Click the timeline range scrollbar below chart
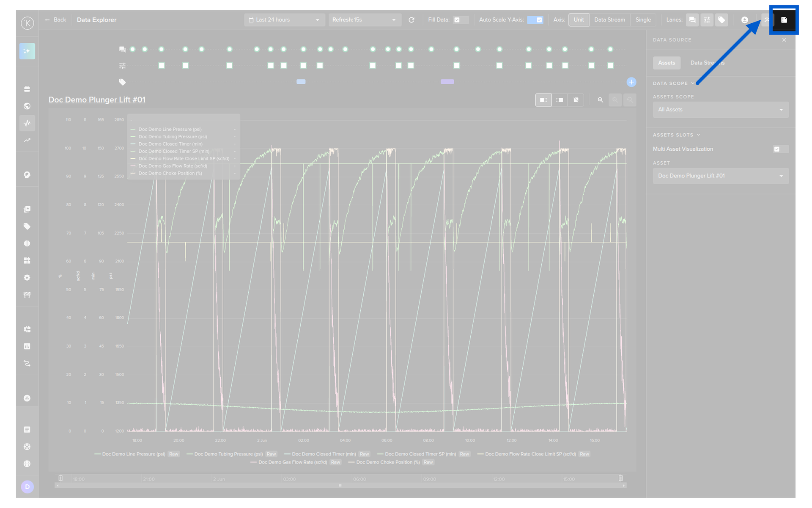Image resolution: width=812 pixels, height=508 pixels. point(340,486)
